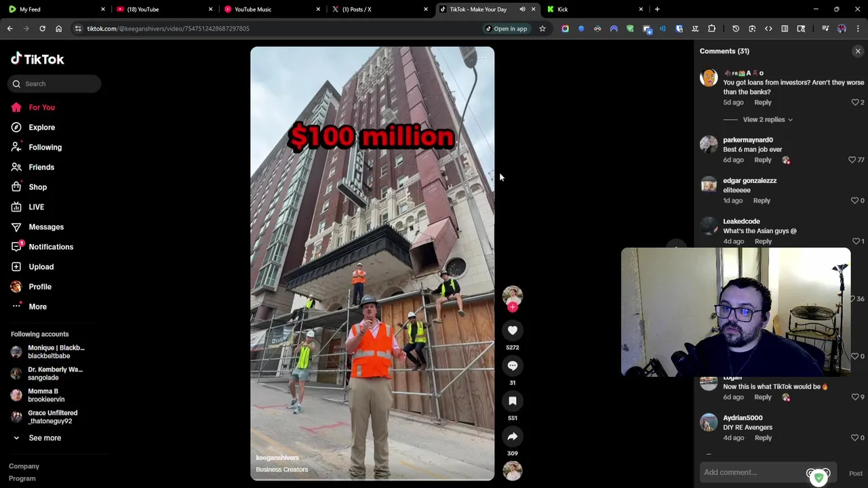This screenshot has height=488, width=868.
Task: Reply to Leakedcode's comment
Action: pyautogui.click(x=763, y=241)
